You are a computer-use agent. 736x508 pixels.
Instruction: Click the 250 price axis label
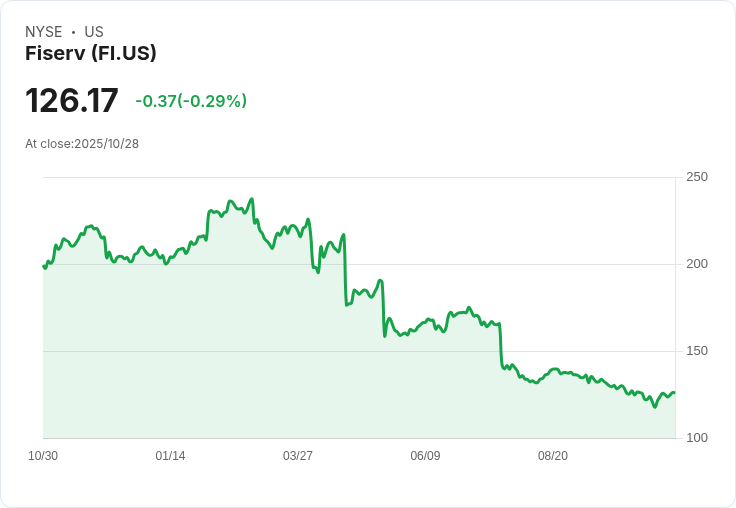pos(697,178)
